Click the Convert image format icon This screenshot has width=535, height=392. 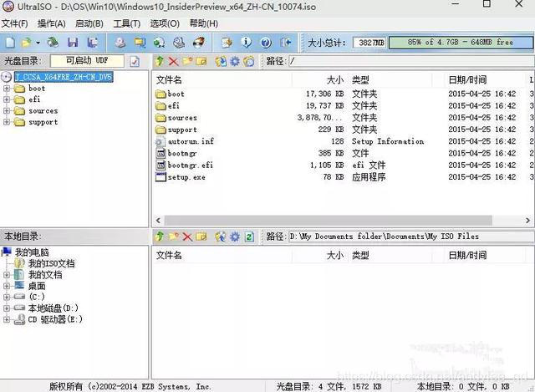pos(159,43)
